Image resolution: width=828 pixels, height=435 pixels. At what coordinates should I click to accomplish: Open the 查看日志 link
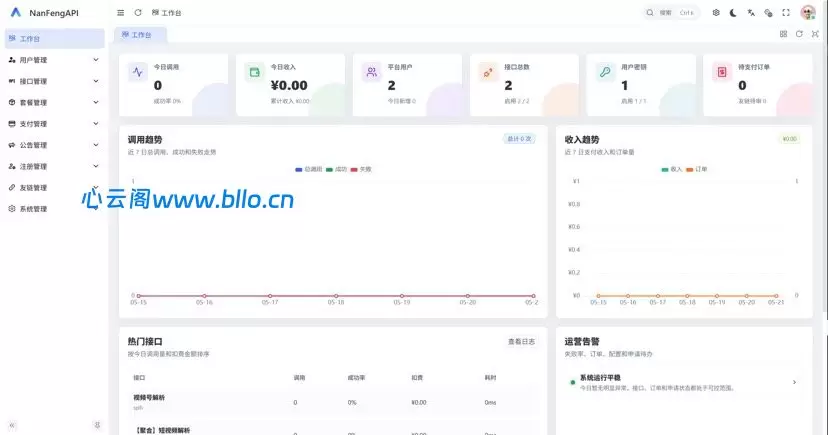[x=521, y=342]
